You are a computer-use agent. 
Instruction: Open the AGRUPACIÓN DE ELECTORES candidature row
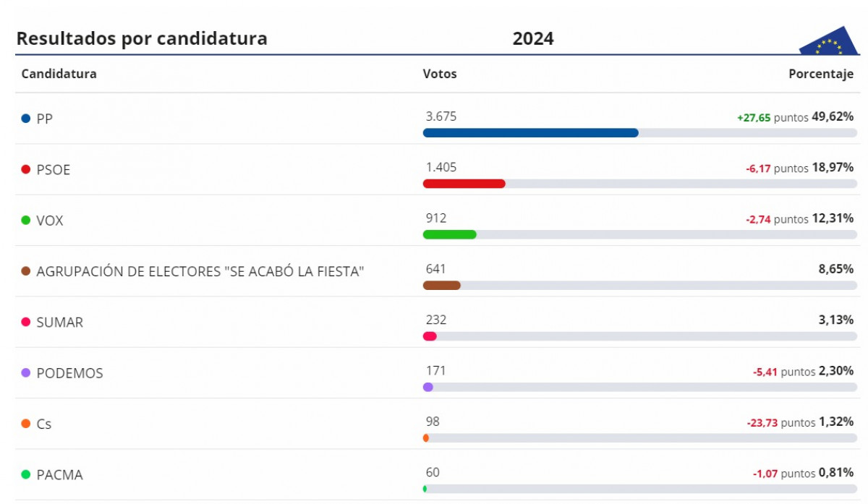(436, 271)
